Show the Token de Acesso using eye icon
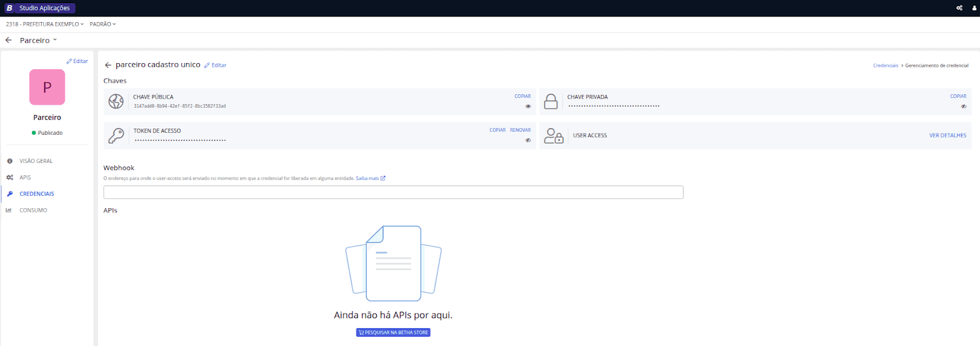 tap(528, 140)
